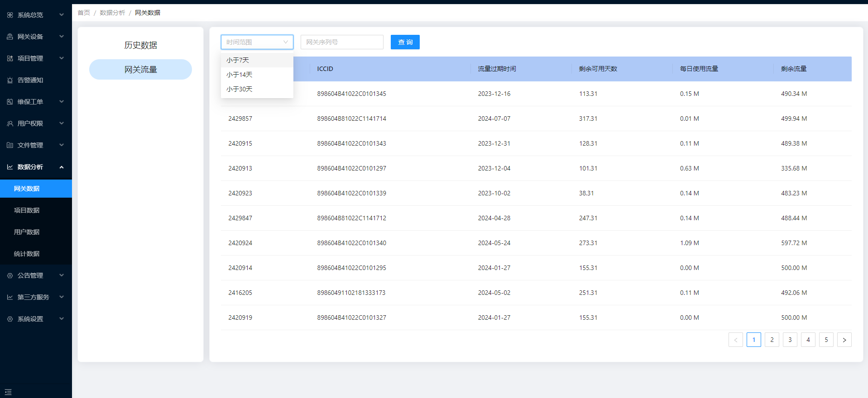Click serial number 2420919
Viewport: 868px width, 398px height.
[240, 317]
